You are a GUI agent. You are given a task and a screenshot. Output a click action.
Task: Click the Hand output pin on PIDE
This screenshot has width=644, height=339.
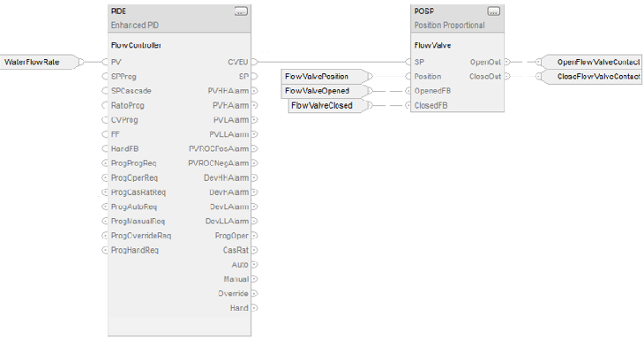pyautogui.click(x=255, y=308)
